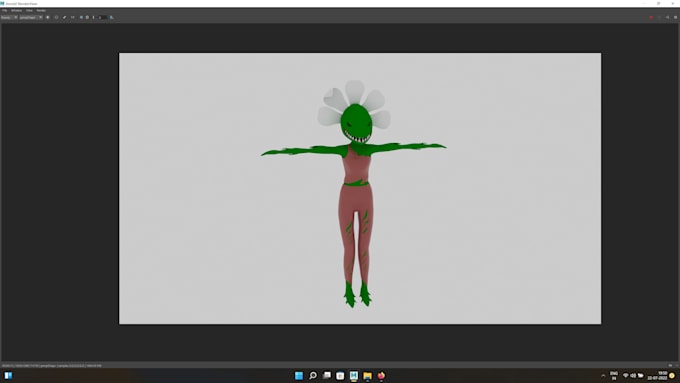
Task: Open the File menu
Action: 4,10
